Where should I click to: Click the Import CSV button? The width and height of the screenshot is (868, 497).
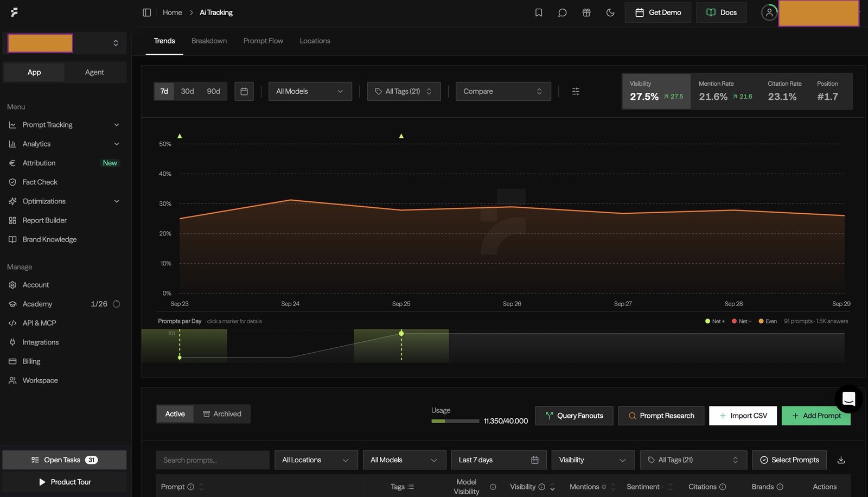743,416
